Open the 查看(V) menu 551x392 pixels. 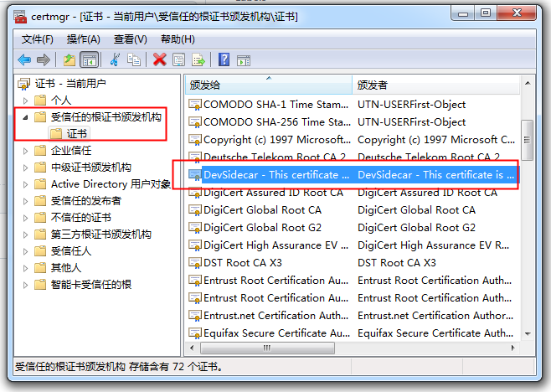pyautogui.click(x=131, y=39)
